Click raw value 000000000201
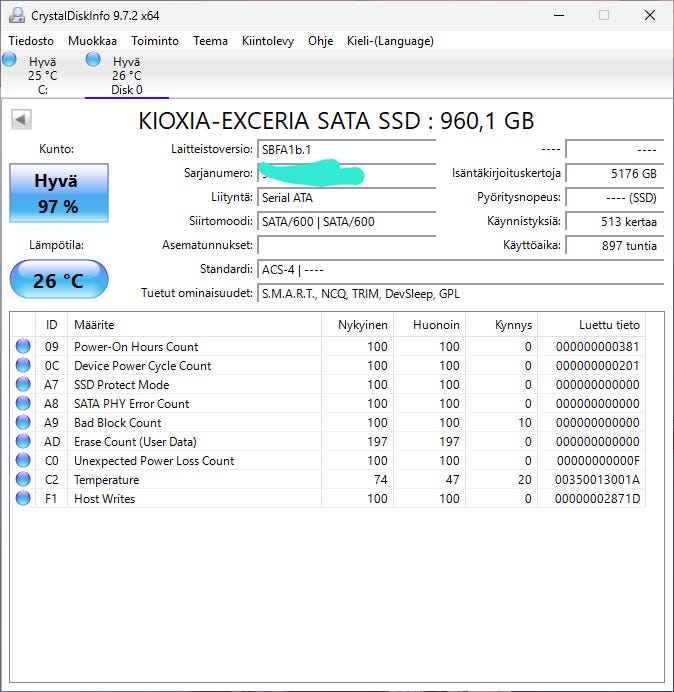The image size is (674, 692). pyautogui.click(x=597, y=366)
